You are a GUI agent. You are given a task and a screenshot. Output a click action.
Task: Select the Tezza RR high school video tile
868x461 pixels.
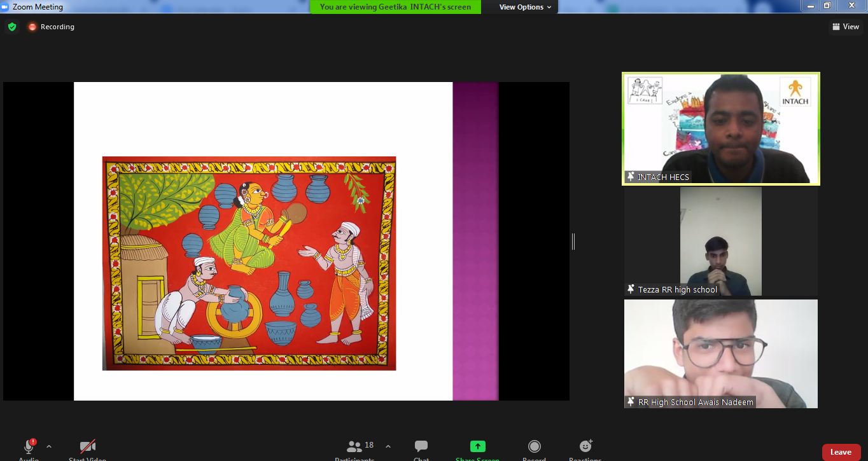pos(721,242)
